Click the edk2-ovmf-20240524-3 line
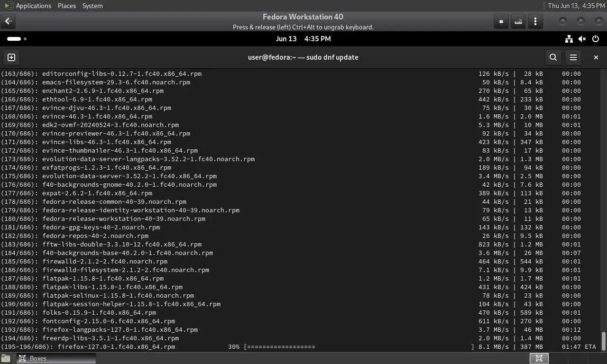This screenshot has width=607, height=364. (291, 125)
